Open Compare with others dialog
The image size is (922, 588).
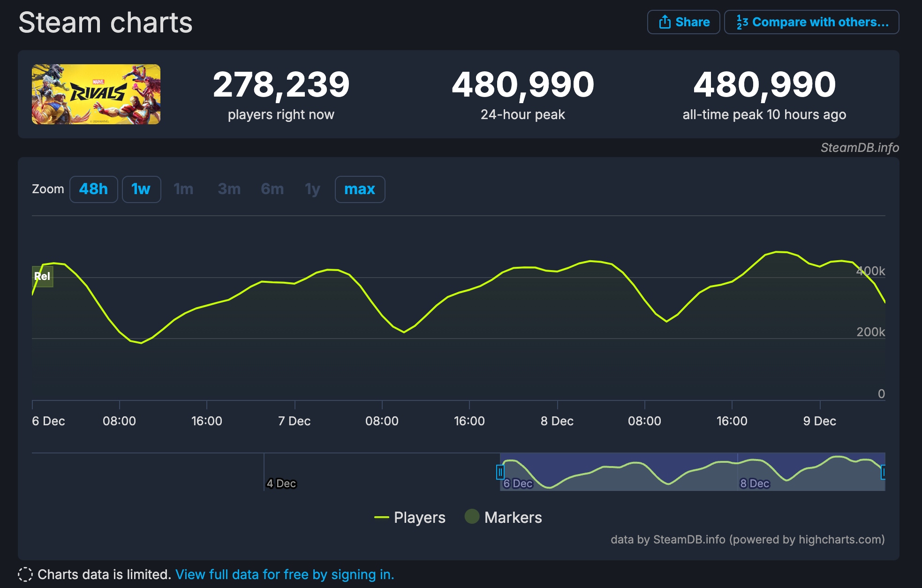(811, 22)
